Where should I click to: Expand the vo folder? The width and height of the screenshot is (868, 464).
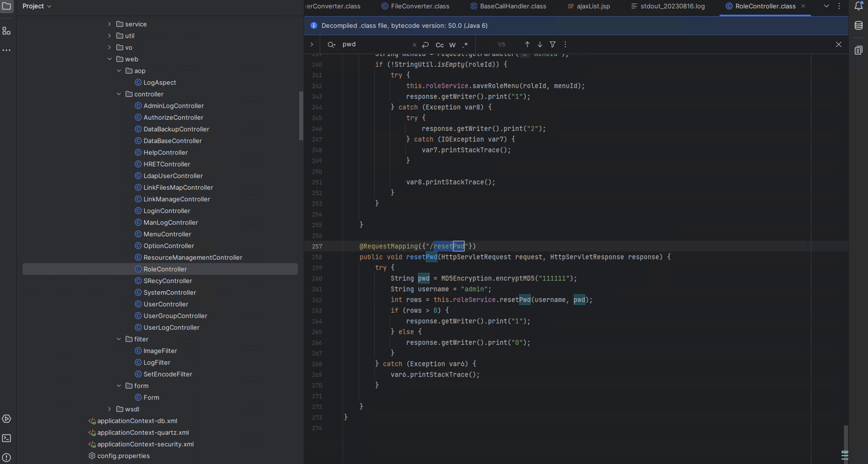(x=109, y=47)
